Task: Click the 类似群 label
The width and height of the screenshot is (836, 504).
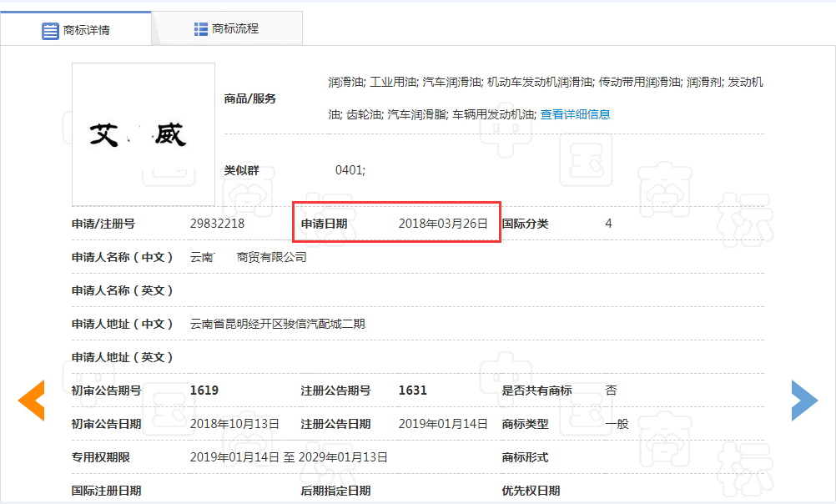Action: [x=241, y=171]
